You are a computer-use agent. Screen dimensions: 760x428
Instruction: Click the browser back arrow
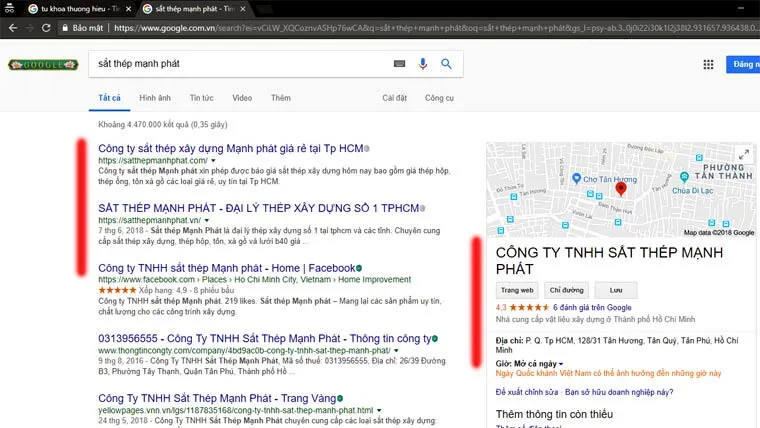pyautogui.click(x=13, y=28)
